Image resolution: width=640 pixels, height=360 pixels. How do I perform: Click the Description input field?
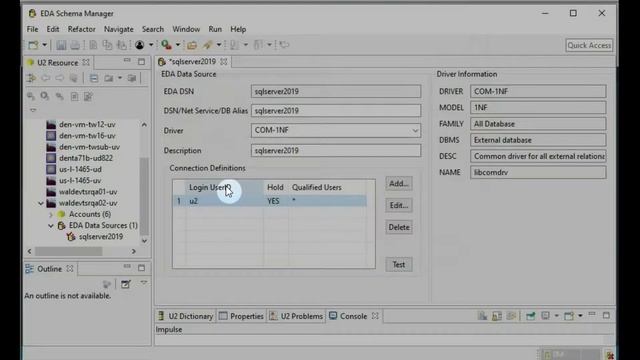pos(336,151)
